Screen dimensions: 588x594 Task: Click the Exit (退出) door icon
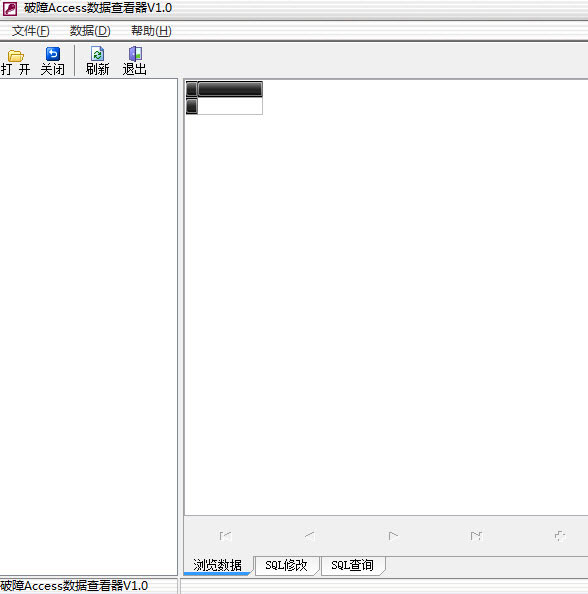click(x=135, y=54)
